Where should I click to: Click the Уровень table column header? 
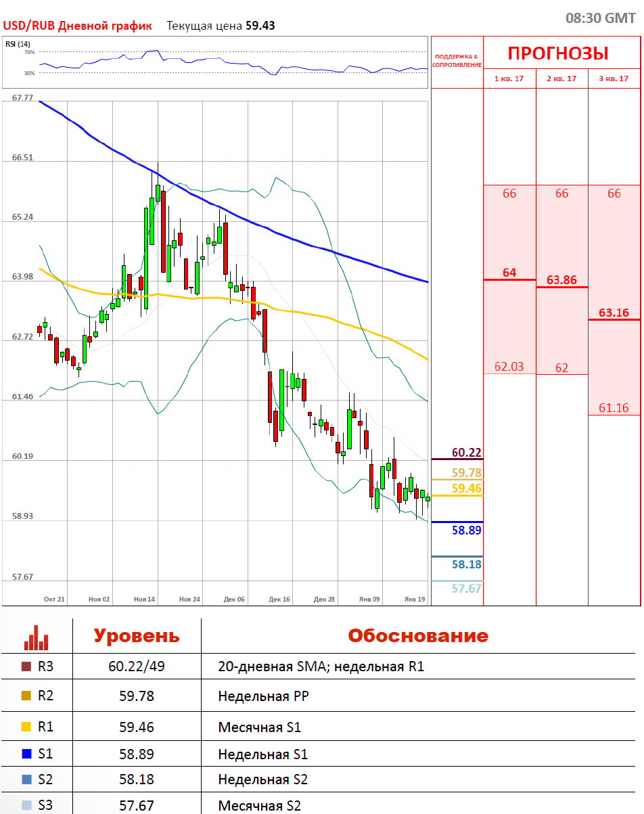coord(137,636)
